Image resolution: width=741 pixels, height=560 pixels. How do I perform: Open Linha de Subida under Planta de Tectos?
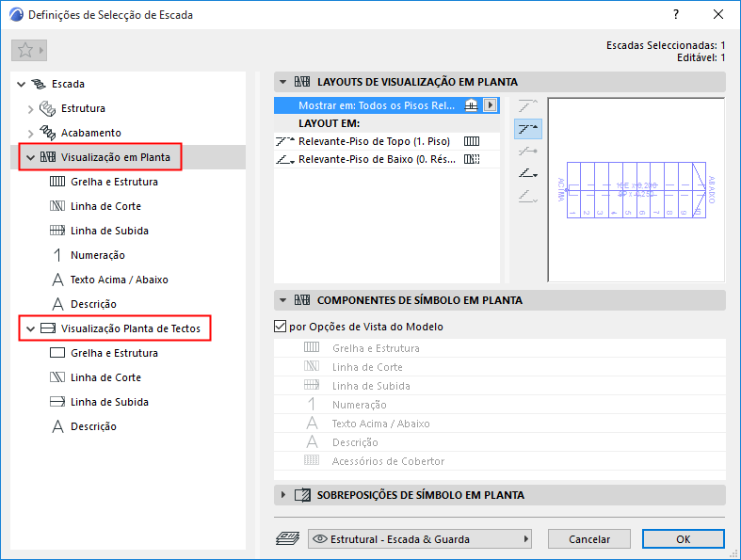tap(109, 402)
